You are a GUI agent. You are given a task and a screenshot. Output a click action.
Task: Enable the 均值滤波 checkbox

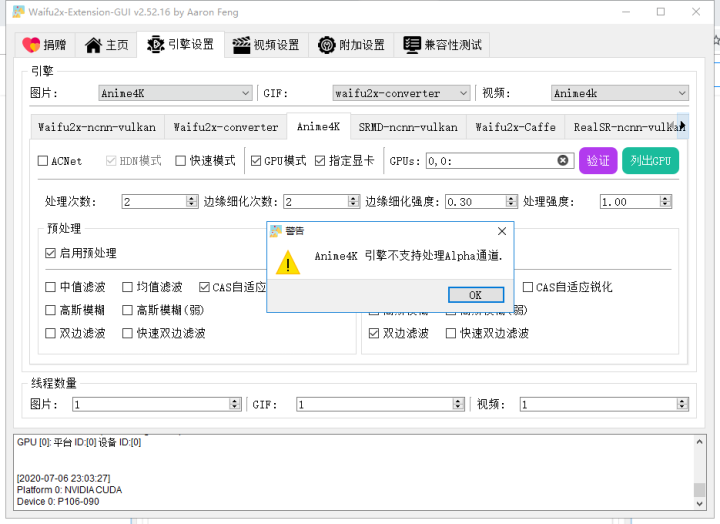click(x=127, y=287)
